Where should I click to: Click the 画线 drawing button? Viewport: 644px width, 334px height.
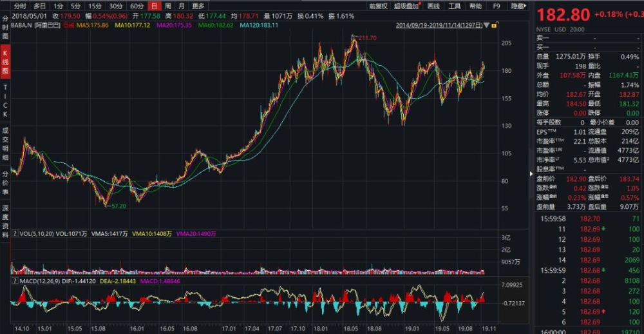433,6
